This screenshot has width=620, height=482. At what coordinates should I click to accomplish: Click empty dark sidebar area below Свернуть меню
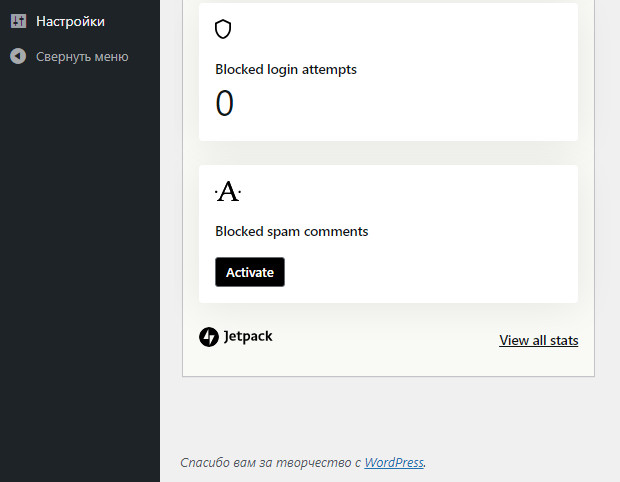pyautogui.click(x=80, y=250)
